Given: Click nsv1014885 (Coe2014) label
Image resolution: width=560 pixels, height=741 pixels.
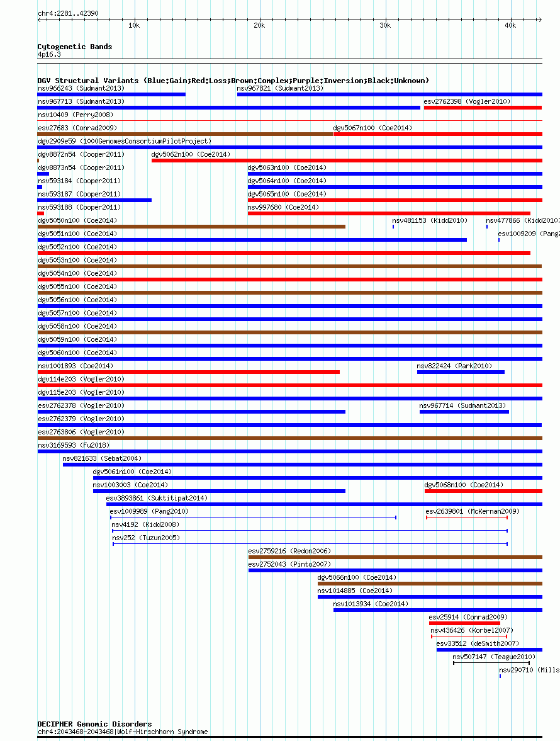Looking at the screenshot, I should (x=355, y=591).
